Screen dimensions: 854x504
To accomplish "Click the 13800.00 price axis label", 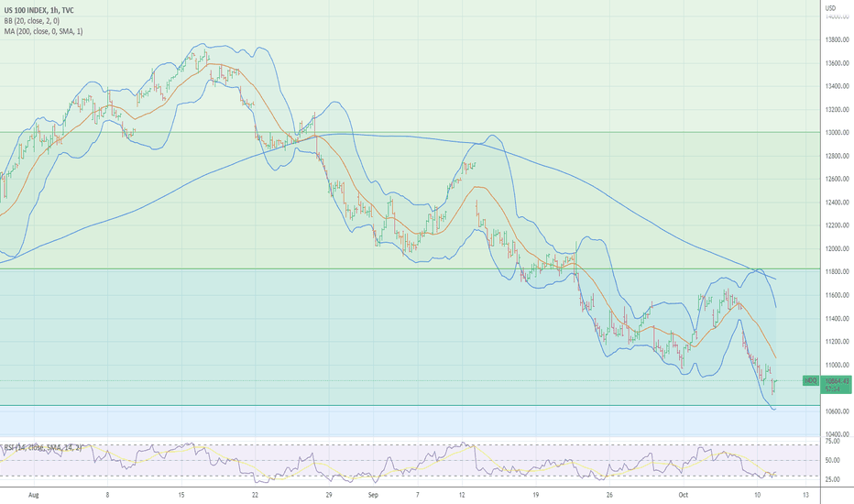I will pyautogui.click(x=838, y=39).
